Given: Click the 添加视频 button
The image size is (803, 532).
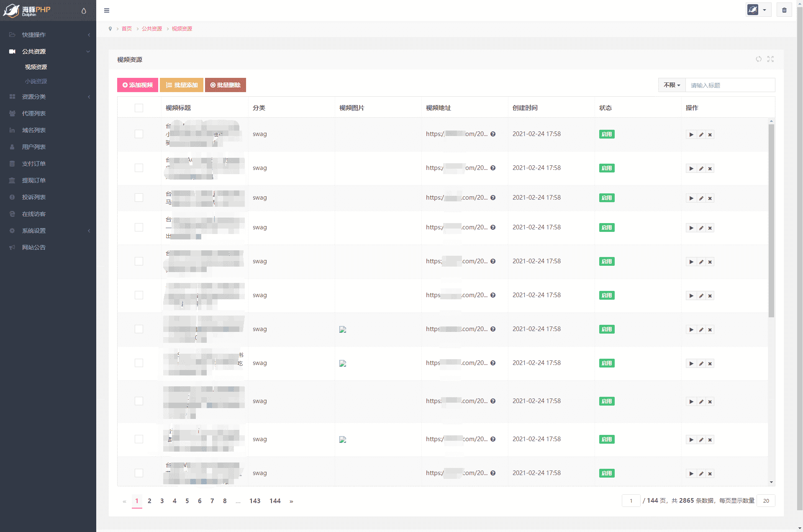Looking at the screenshot, I should (x=138, y=85).
